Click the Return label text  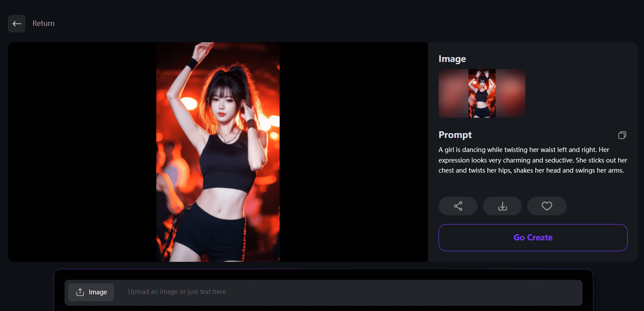point(43,24)
